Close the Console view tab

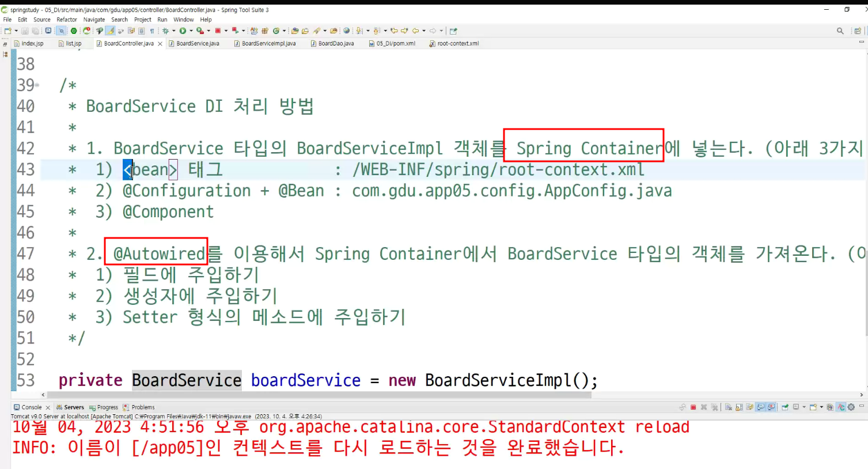tap(48, 407)
